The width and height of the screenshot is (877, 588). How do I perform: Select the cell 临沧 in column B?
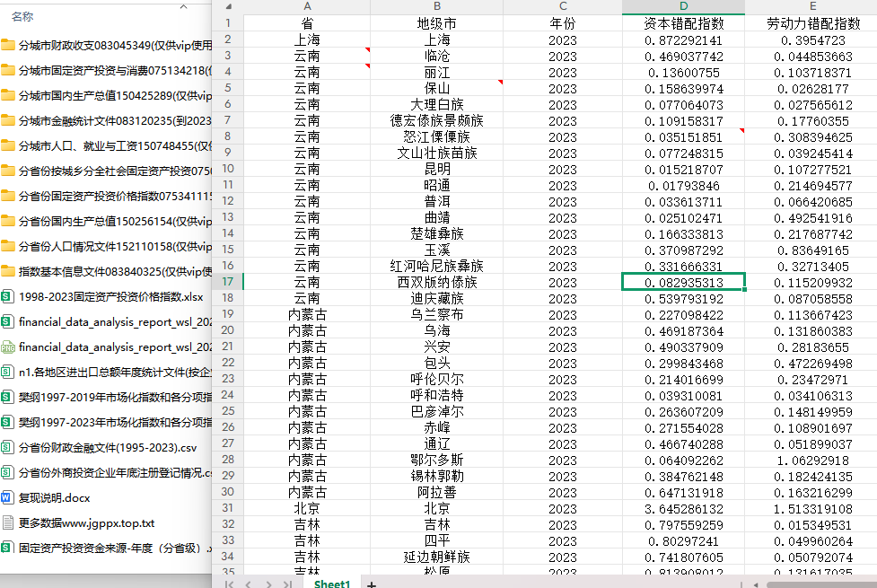pos(437,57)
